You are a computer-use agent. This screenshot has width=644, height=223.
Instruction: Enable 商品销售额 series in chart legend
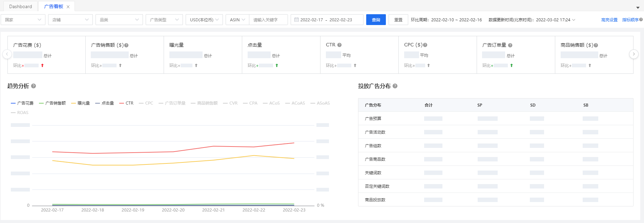[x=204, y=103]
